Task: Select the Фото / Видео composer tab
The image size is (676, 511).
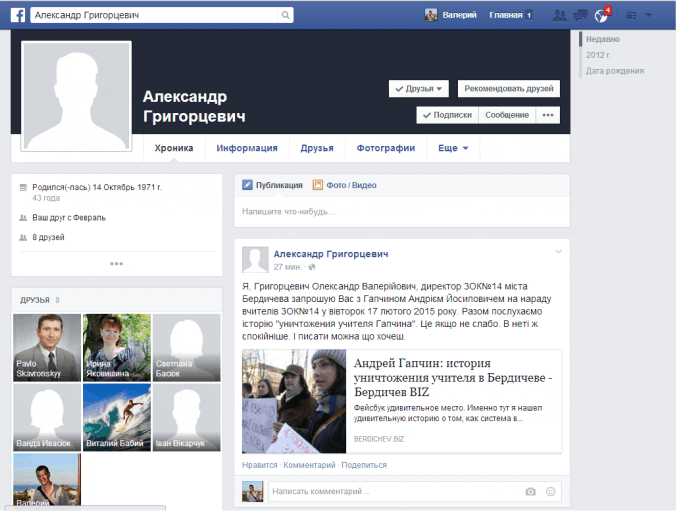Action: [344, 185]
